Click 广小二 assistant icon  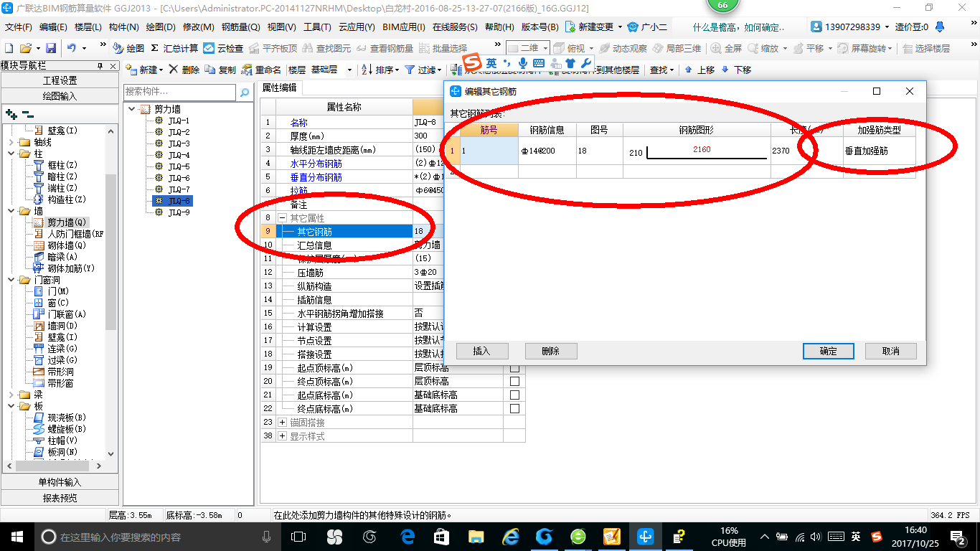tap(647, 27)
